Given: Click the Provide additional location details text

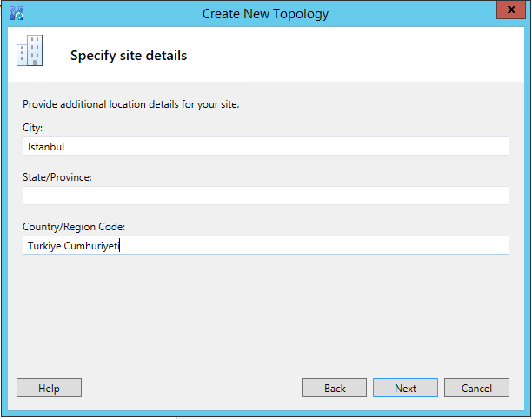Looking at the screenshot, I should 131,104.
